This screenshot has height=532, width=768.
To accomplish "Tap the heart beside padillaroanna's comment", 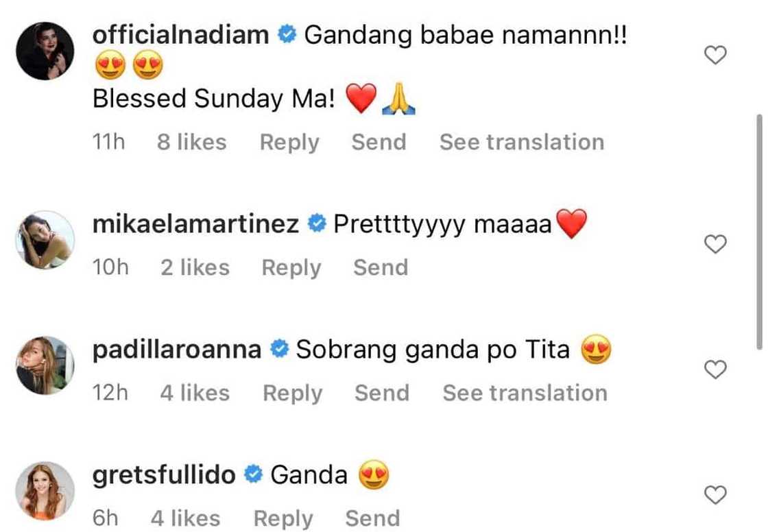I will 715,370.
